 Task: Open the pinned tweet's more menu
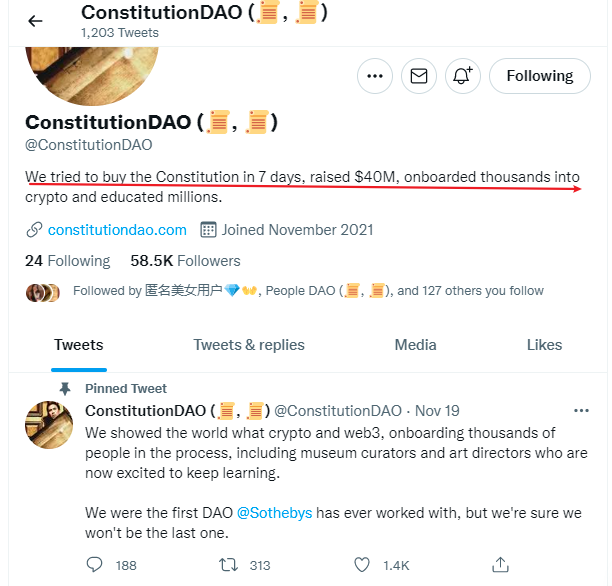point(581,411)
